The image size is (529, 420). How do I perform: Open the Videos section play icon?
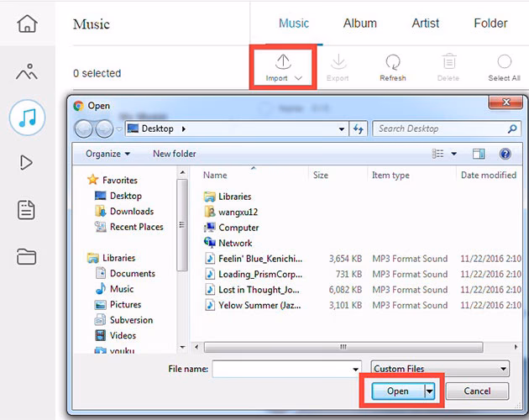point(27,162)
